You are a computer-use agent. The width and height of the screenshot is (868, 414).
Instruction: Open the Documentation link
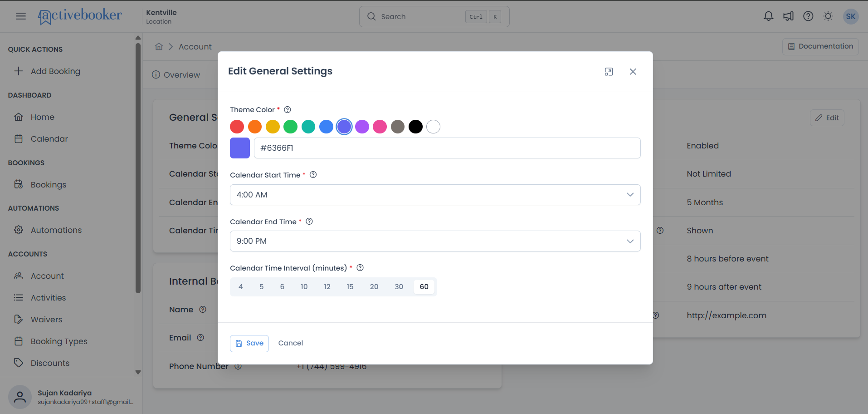[820, 46]
